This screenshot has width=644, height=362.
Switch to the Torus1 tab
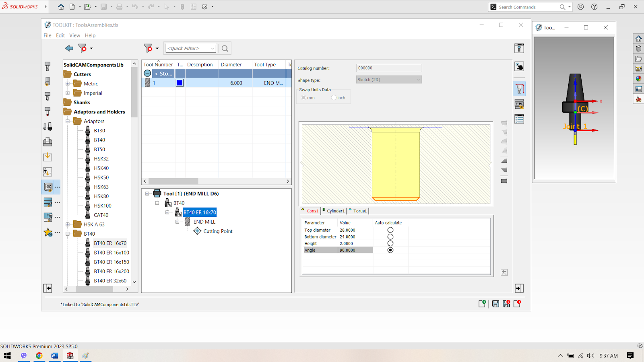click(x=358, y=211)
